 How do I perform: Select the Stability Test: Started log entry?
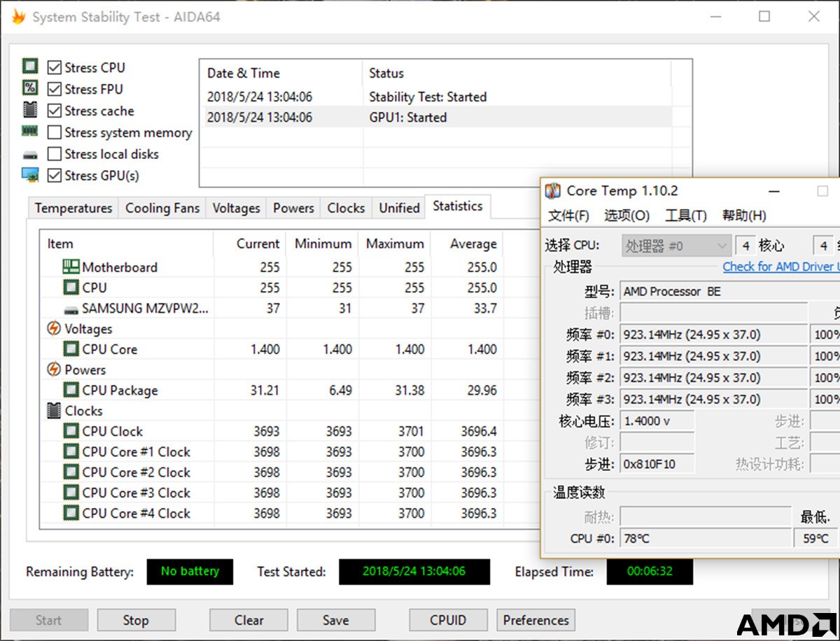coord(435,97)
